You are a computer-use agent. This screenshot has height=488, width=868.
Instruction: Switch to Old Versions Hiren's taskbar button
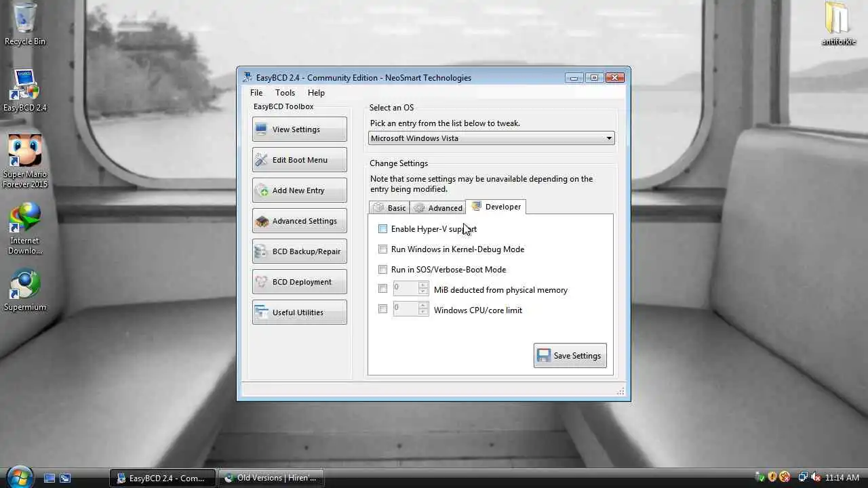(271, 478)
